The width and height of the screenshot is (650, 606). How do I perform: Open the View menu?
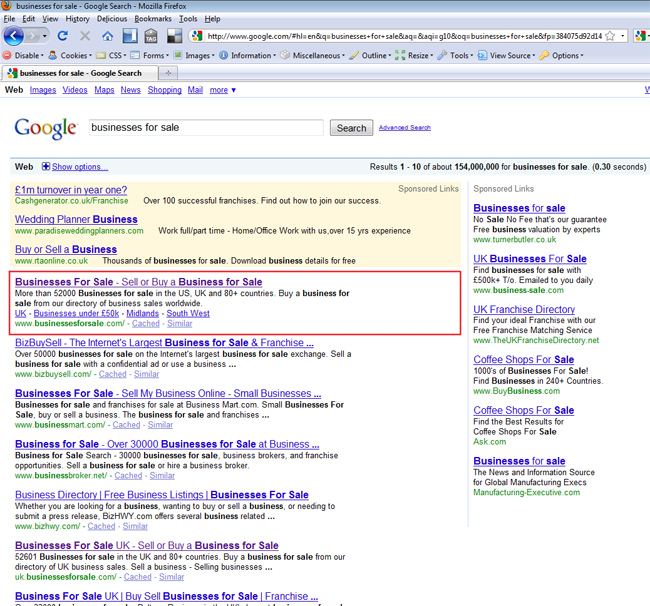pos(50,19)
